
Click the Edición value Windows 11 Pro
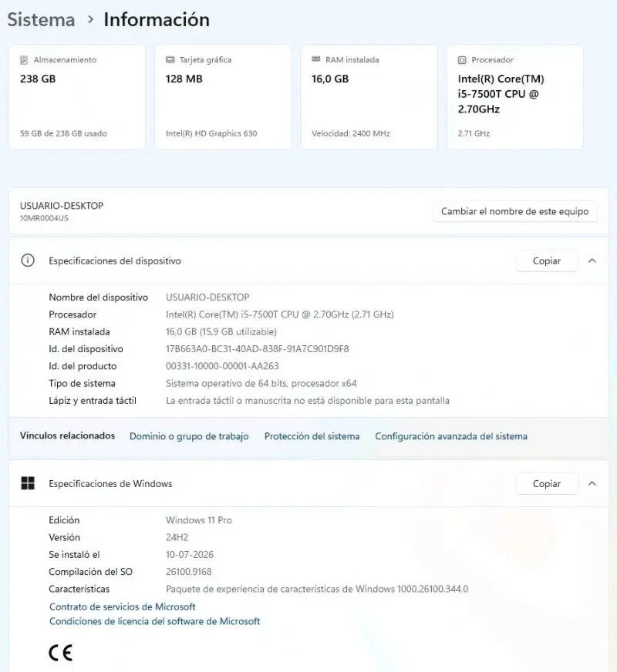[x=199, y=520]
